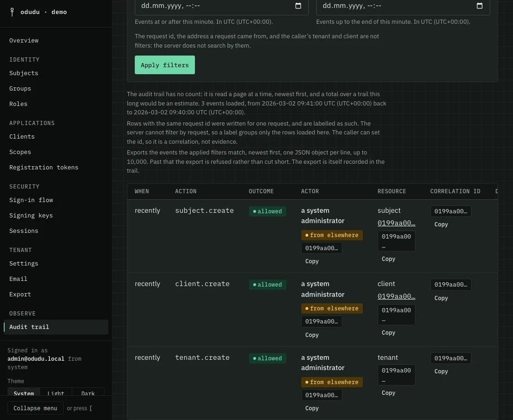Copy correlation id in subject.create row
Image resolution: width=513 pixels, height=420 pixels.
(x=441, y=224)
